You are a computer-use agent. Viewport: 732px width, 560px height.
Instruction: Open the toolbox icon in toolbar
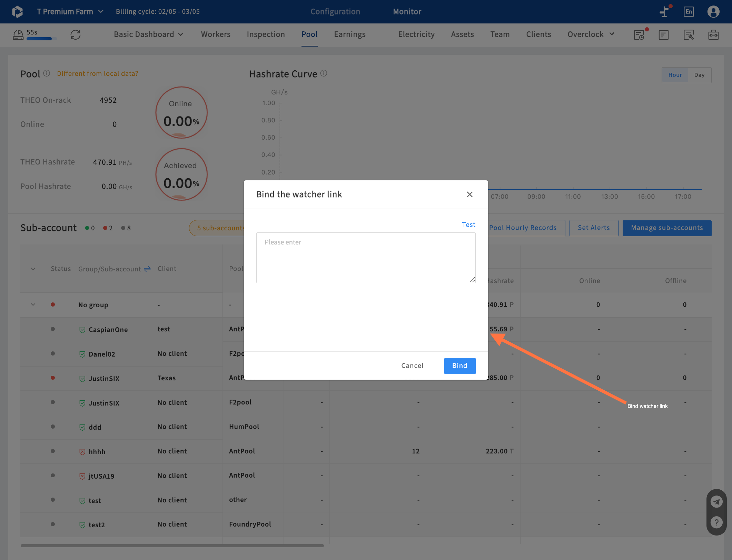pyautogui.click(x=713, y=34)
